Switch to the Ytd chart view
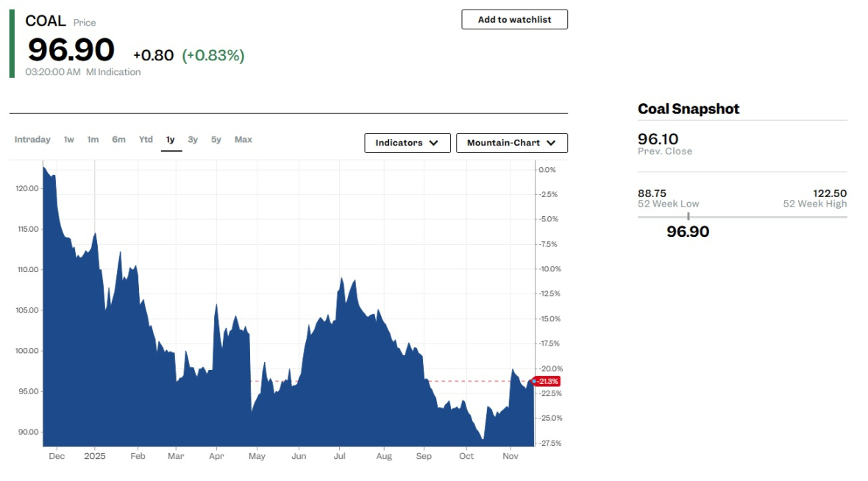 tap(146, 140)
